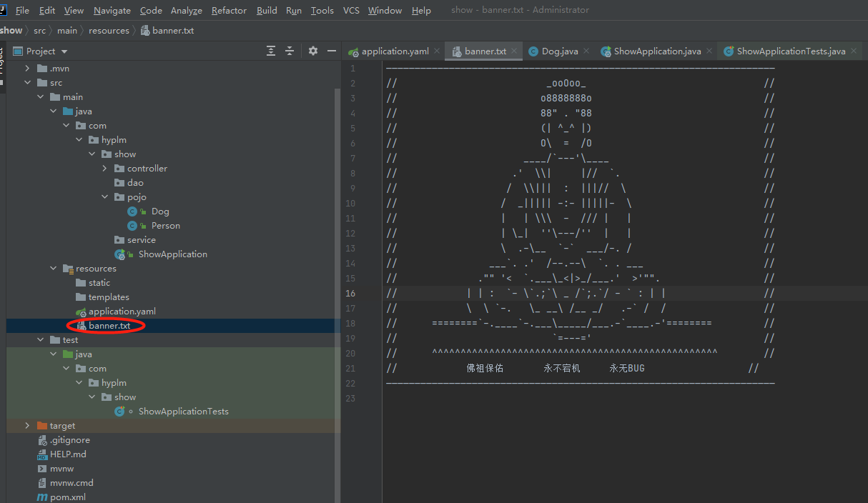This screenshot has height=503, width=868.
Task: Click the Spring leaf icon on application.yaml tab
Action: pyautogui.click(x=353, y=51)
